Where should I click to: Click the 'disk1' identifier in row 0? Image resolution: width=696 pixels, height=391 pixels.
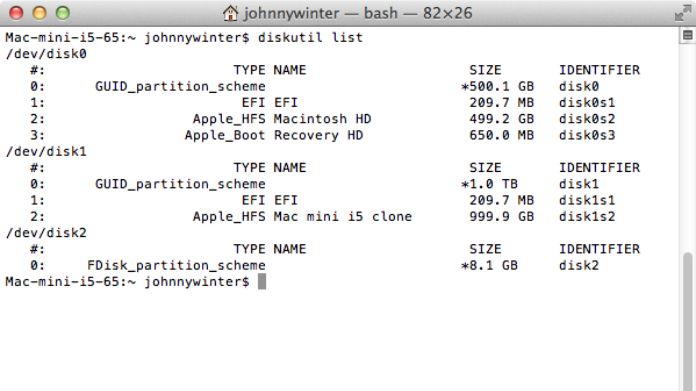point(579,184)
